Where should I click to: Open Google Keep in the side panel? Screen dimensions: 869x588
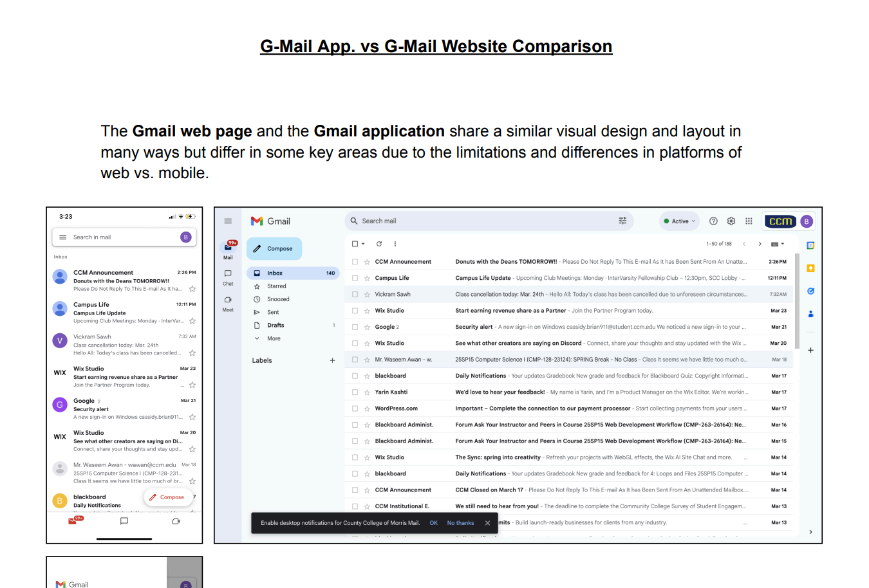point(810,268)
